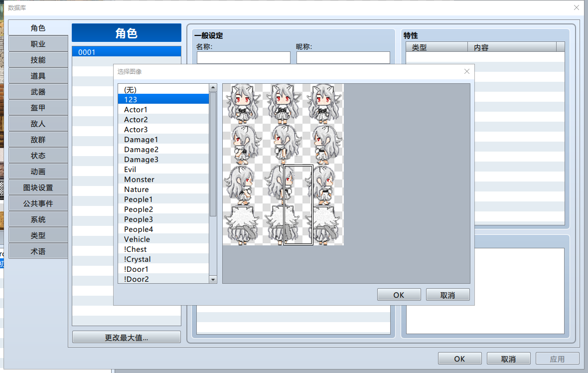Click the 名称 input field

[243, 58]
